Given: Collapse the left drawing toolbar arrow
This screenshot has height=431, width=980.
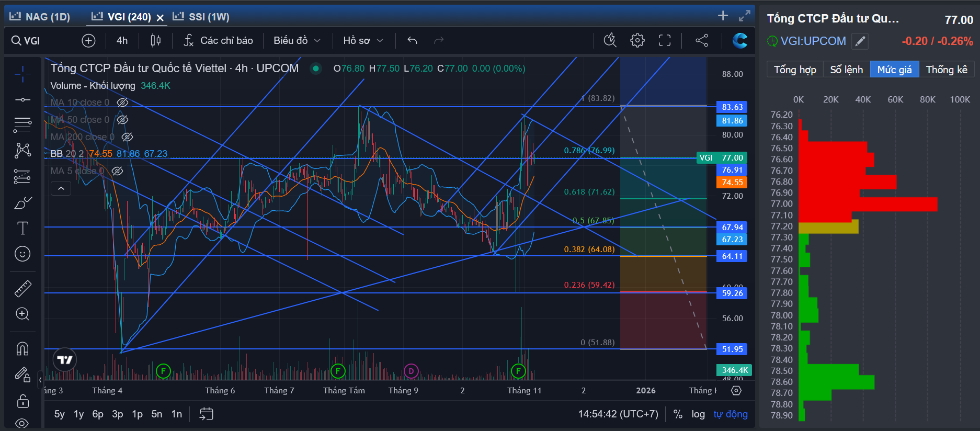Looking at the screenshot, I should 40,380.
